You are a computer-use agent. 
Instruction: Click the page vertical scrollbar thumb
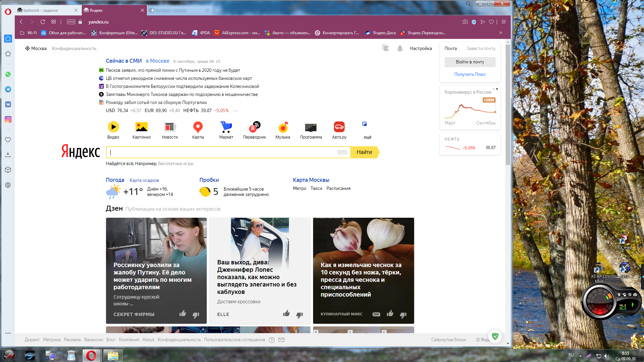(508, 105)
